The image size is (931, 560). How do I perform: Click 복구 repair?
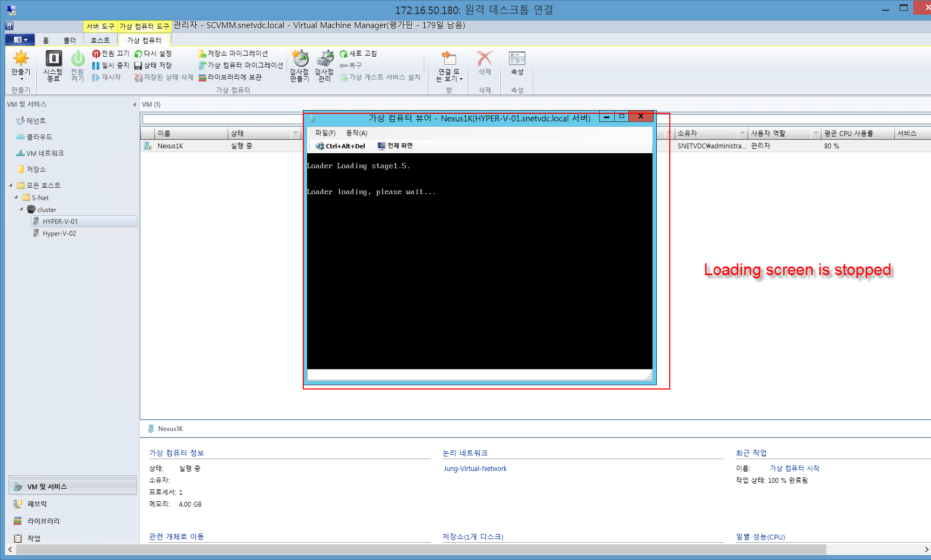point(351,65)
